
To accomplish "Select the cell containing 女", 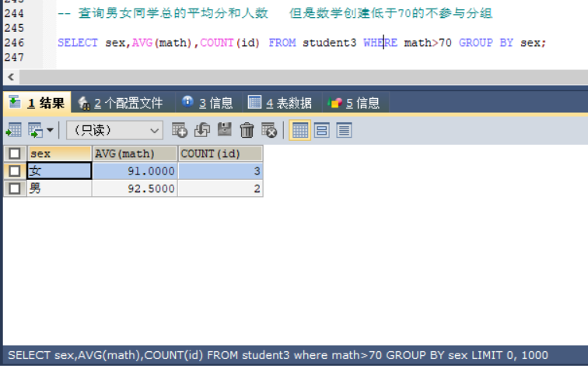I will coord(59,171).
